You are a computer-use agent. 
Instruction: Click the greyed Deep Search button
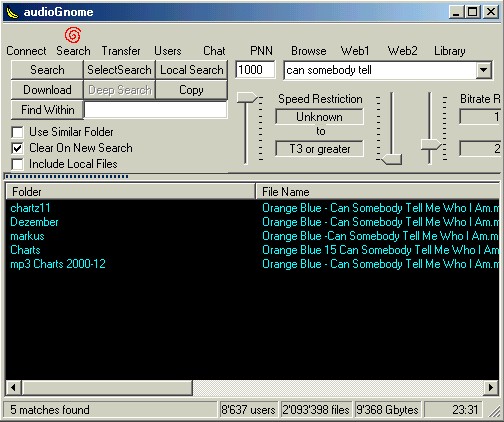pyautogui.click(x=119, y=90)
